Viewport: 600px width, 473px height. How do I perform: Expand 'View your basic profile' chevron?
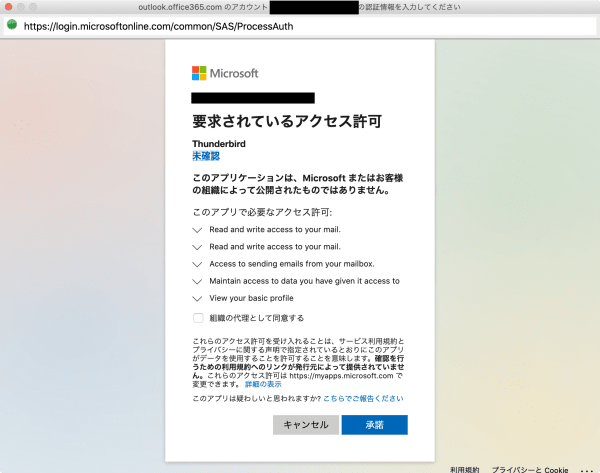(197, 299)
